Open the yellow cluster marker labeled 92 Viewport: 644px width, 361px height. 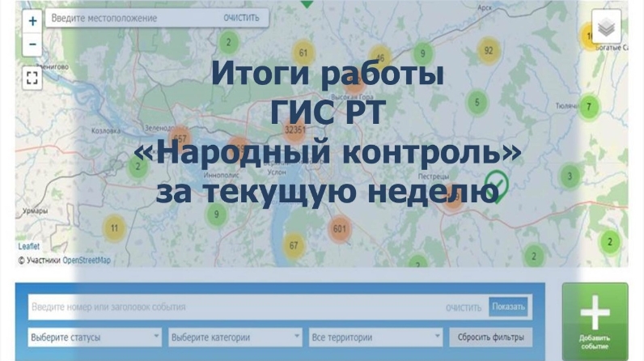click(488, 50)
